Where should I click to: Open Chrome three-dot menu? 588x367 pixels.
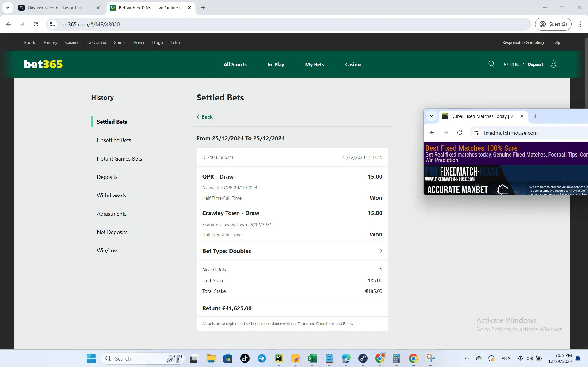point(580,24)
